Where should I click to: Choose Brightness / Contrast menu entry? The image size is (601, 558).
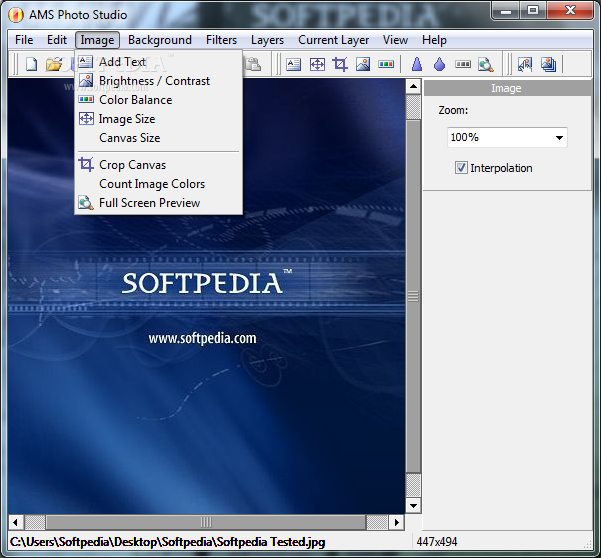point(158,81)
